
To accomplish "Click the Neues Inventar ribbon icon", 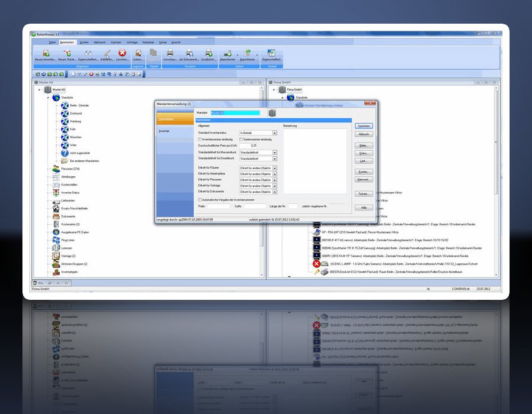I will (x=46, y=53).
